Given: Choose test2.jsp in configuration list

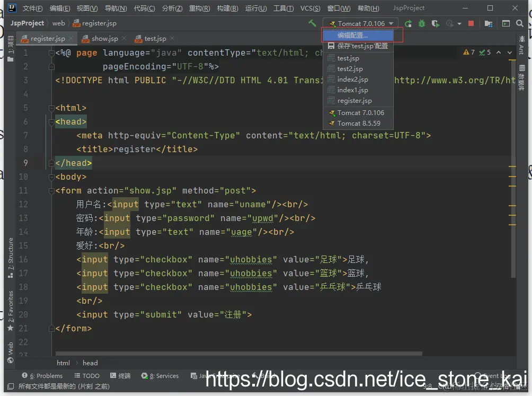Looking at the screenshot, I should pos(358,68).
